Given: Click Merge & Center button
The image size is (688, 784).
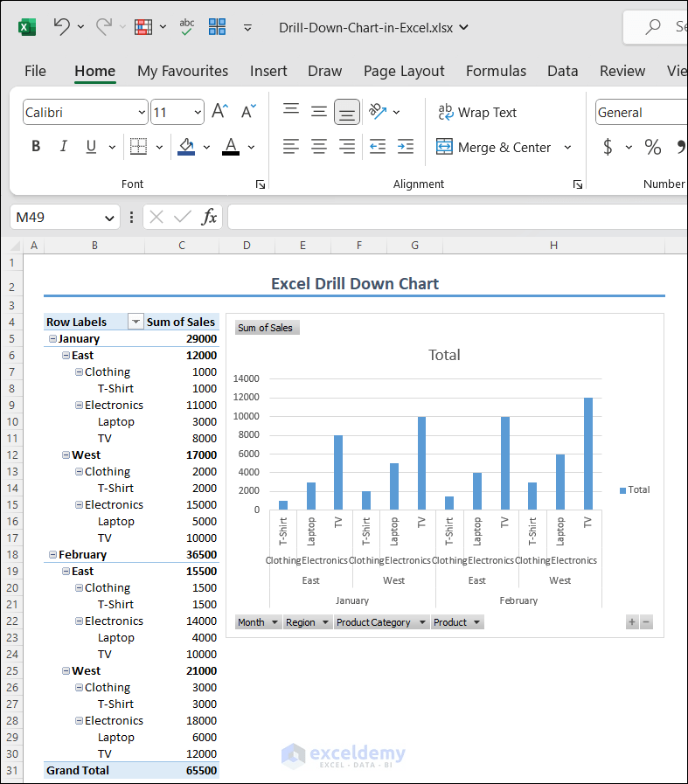Looking at the screenshot, I should tap(493, 148).
